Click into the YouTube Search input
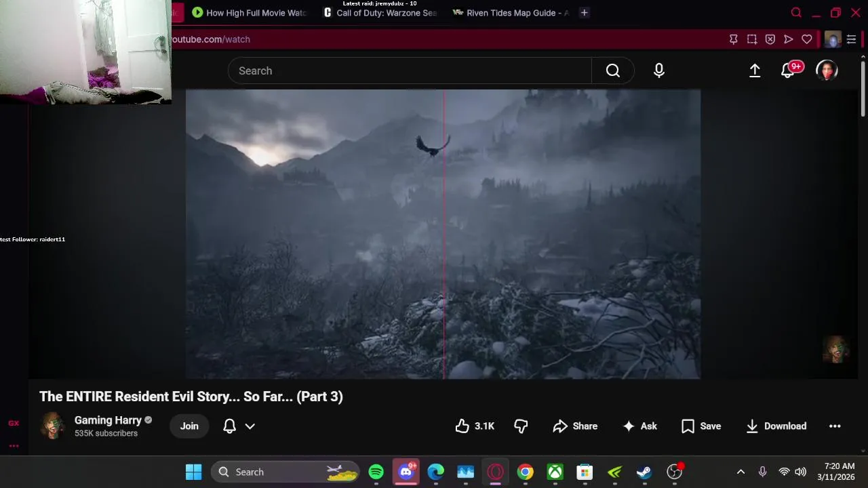The image size is (868, 488). [410, 70]
